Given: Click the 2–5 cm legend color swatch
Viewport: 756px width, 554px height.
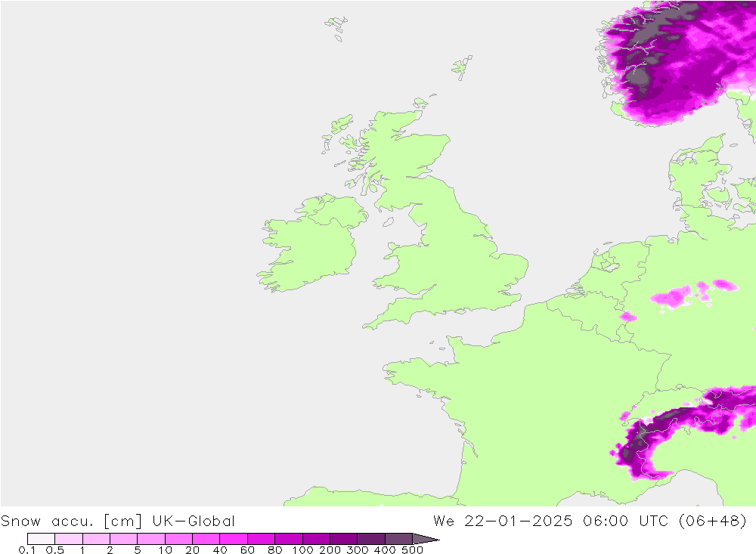Looking at the screenshot, I should coord(124,539).
